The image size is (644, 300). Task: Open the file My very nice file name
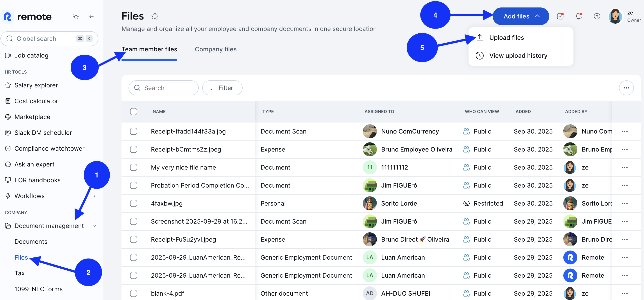pos(183,167)
